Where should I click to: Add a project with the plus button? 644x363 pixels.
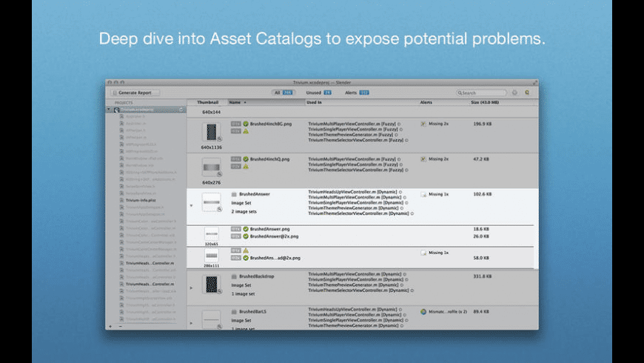(110, 327)
